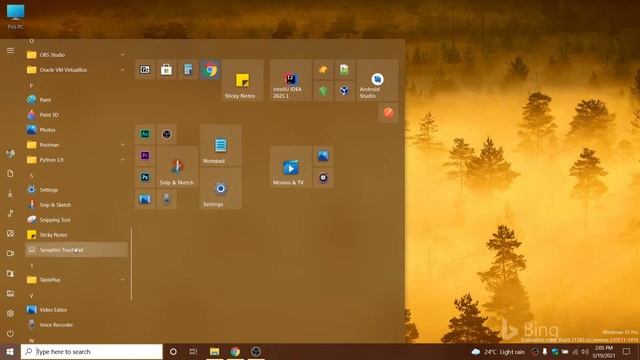Open Videos from the Start sidebar
The height and width of the screenshot is (360, 640).
click(10, 253)
